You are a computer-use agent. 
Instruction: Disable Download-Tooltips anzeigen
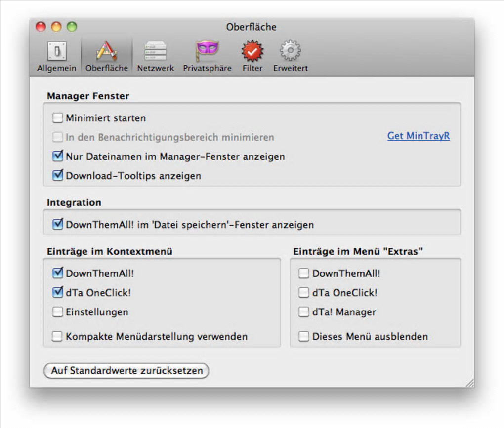[x=58, y=175]
